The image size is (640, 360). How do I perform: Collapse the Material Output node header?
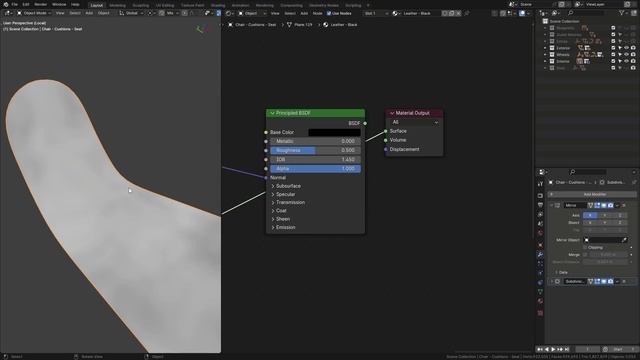(x=392, y=113)
